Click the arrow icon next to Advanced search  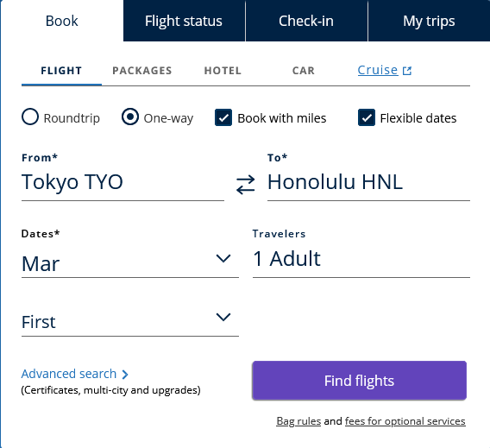point(125,375)
